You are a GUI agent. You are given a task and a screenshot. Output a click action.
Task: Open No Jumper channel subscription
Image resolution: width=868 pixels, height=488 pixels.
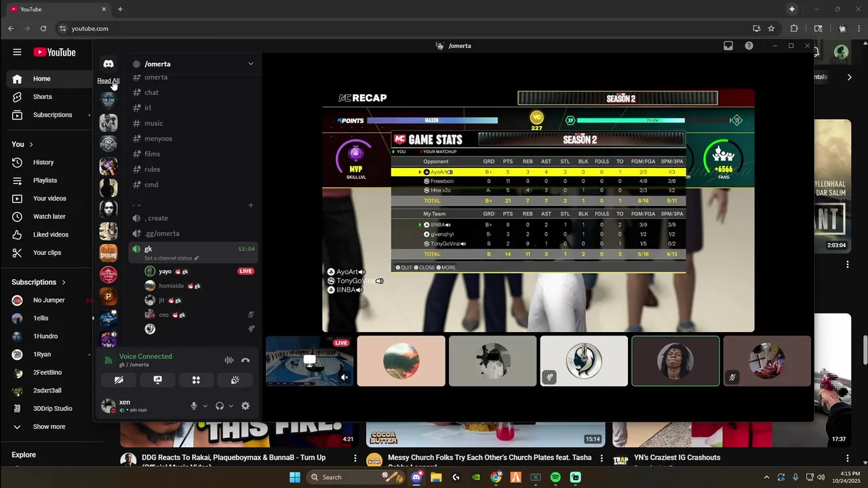point(49,300)
